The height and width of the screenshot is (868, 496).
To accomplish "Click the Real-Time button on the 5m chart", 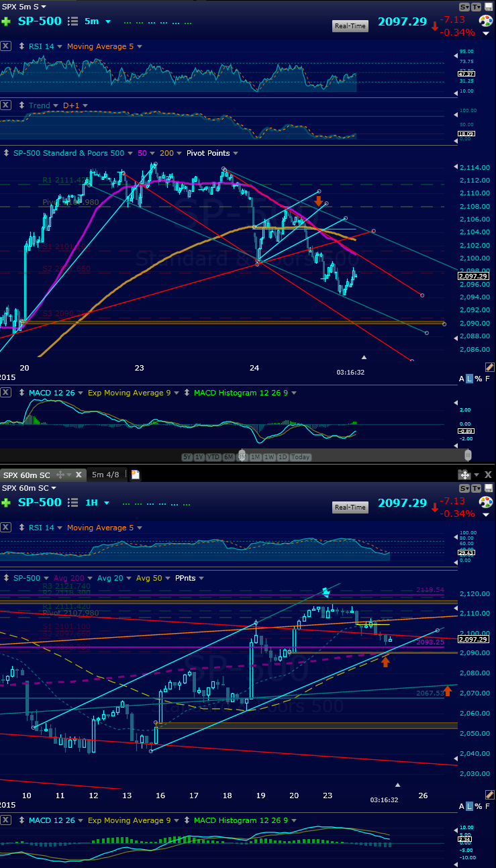I will (350, 26).
